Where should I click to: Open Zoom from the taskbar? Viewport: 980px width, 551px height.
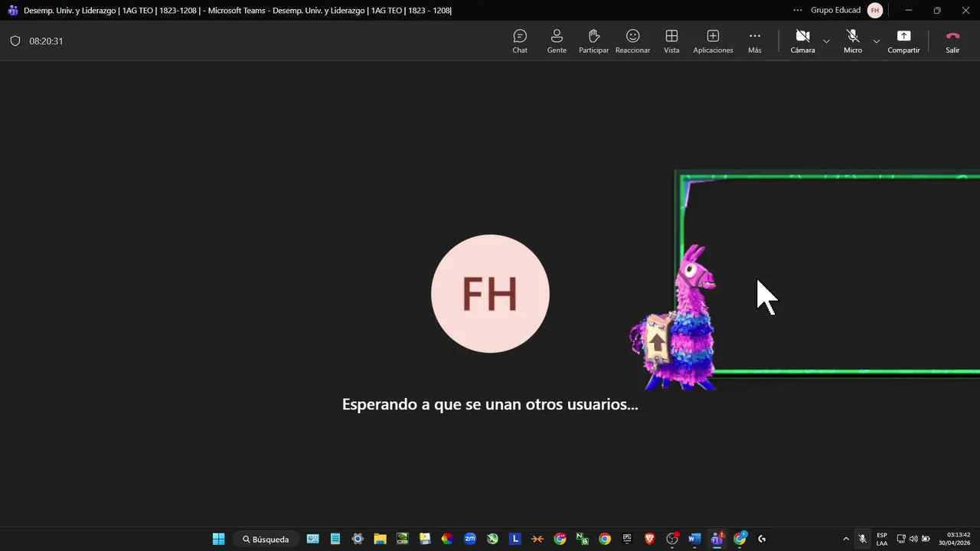coord(469,539)
